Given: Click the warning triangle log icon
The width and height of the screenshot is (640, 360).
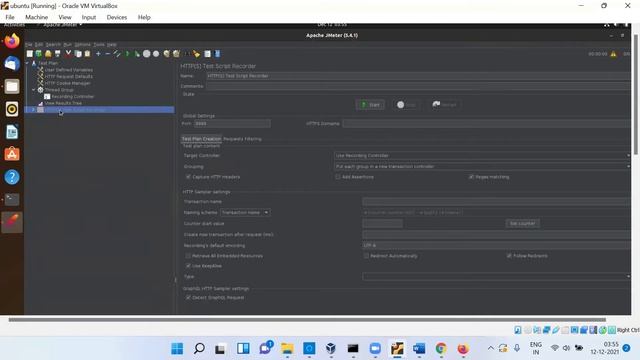Looking at the screenshot, I should tap(613, 54).
